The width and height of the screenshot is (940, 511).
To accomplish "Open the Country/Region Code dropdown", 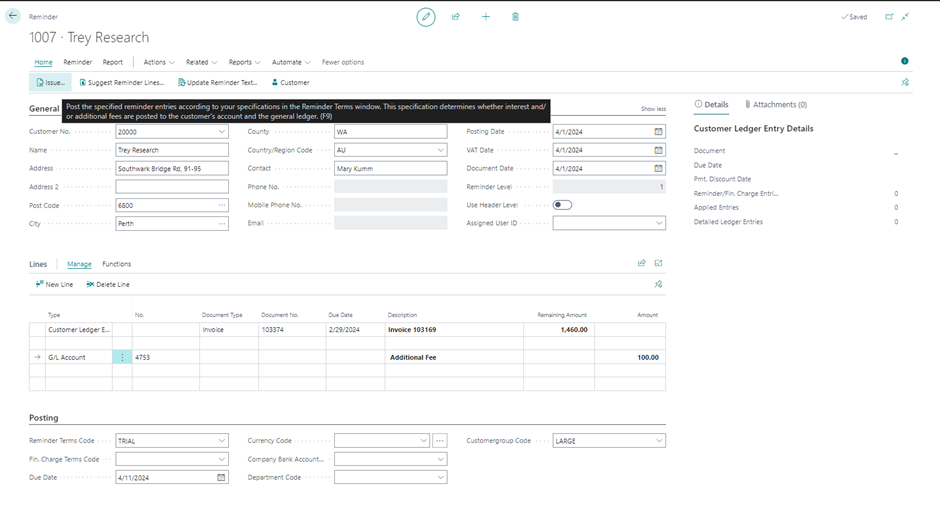I will [441, 150].
